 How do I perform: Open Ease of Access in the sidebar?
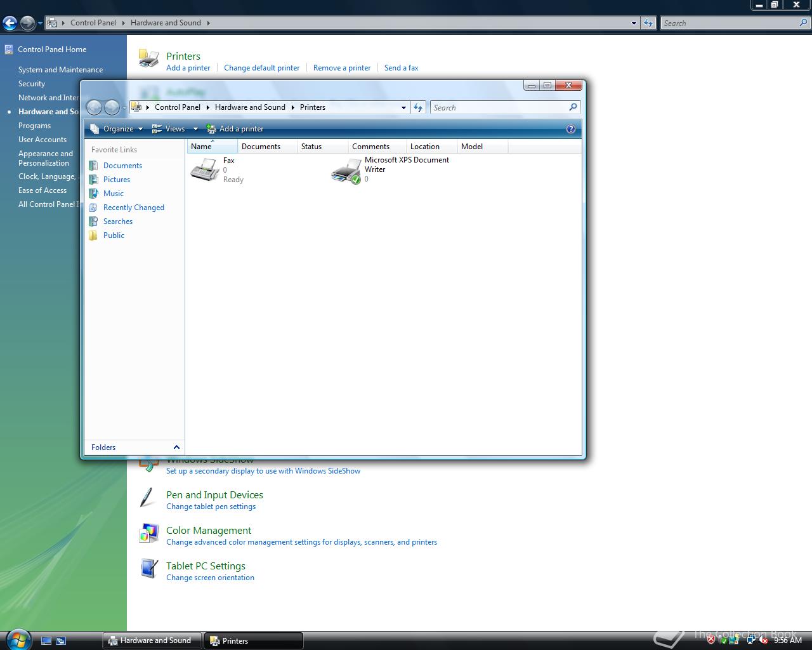43,190
